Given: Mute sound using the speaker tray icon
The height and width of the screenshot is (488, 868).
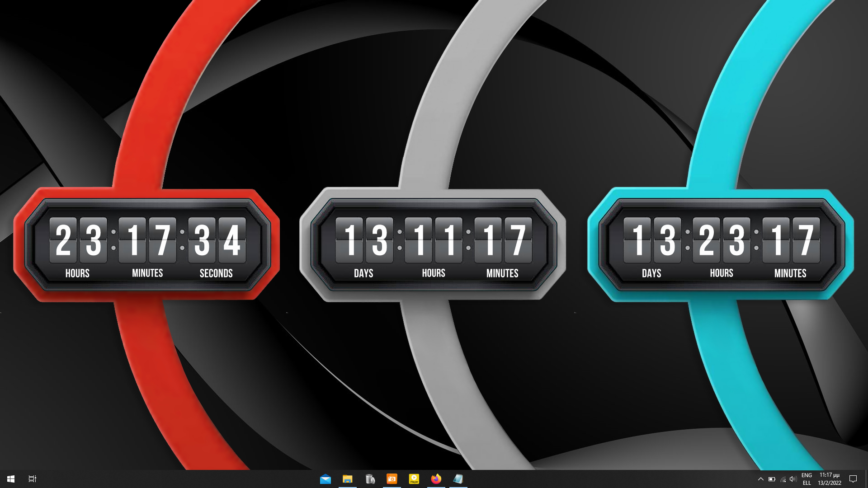Looking at the screenshot, I should (793, 479).
